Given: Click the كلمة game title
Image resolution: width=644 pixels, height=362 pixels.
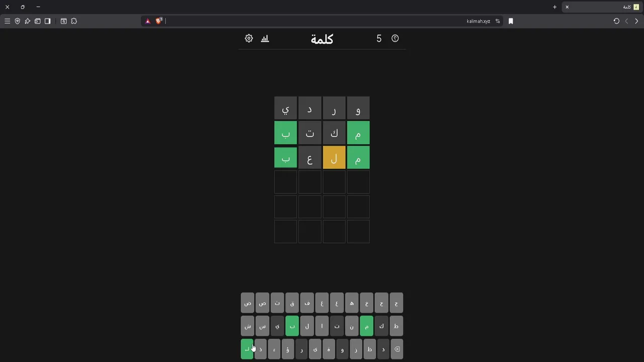Looking at the screenshot, I should click(x=322, y=39).
